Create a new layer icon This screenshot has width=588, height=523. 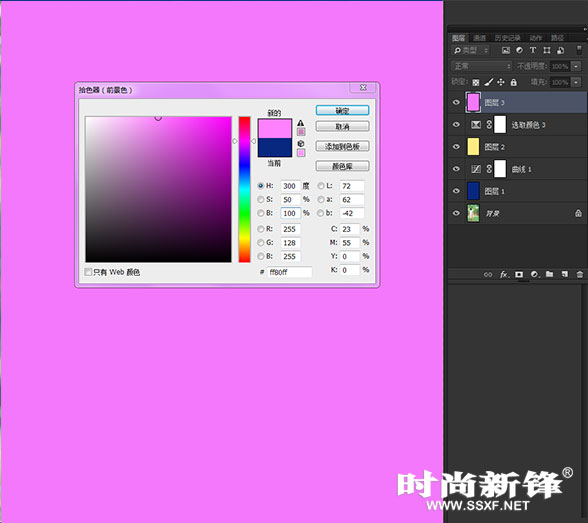pyautogui.click(x=565, y=274)
